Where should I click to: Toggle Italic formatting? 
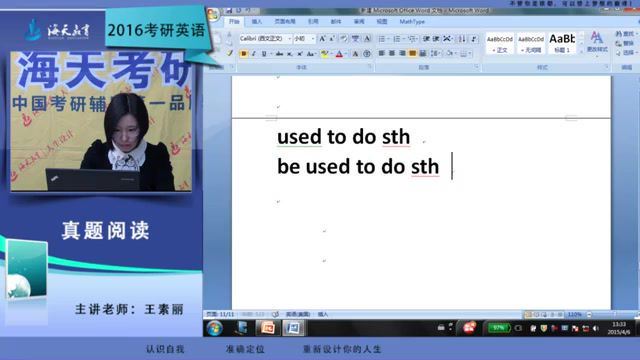[x=253, y=53]
